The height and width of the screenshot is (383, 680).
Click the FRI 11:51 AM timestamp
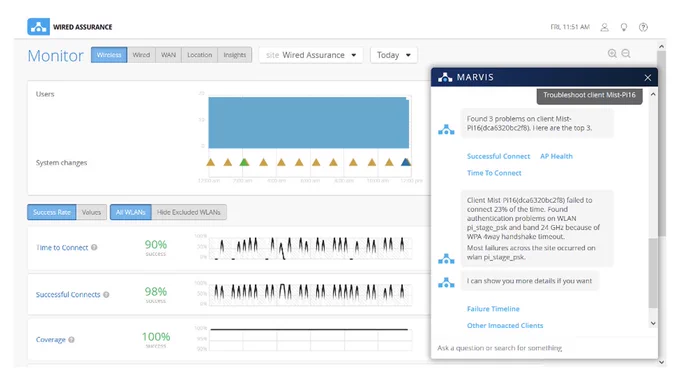click(x=570, y=27)
